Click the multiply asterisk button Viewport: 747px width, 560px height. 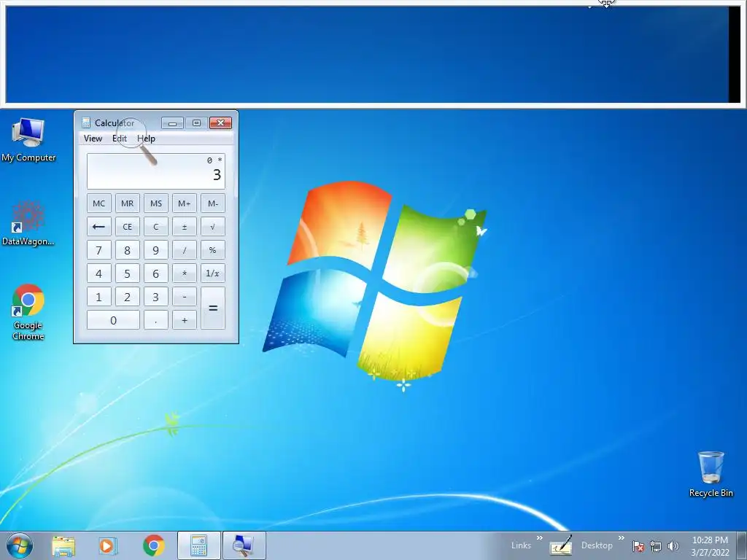pos(185,273)
